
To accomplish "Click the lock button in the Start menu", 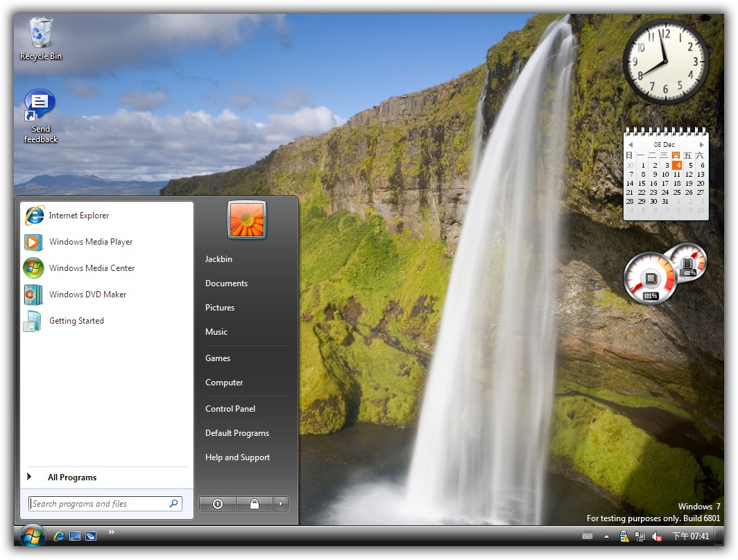I will point(254,504).
